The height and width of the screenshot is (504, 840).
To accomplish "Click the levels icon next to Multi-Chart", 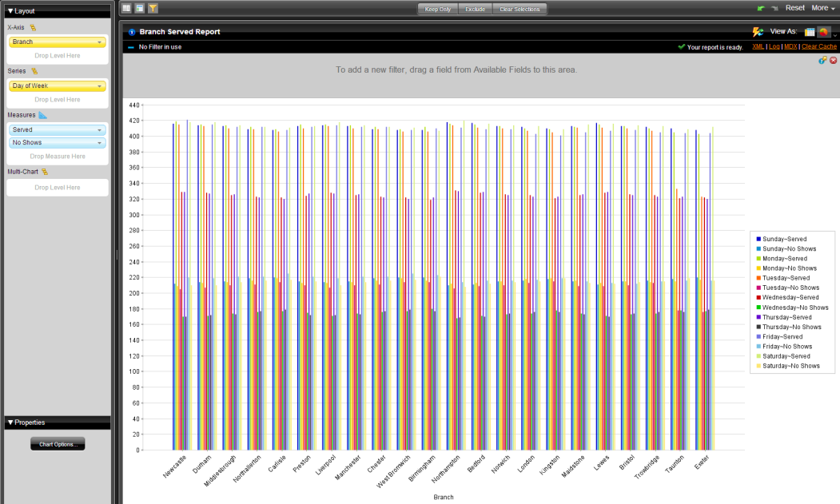I will (44, 171).
